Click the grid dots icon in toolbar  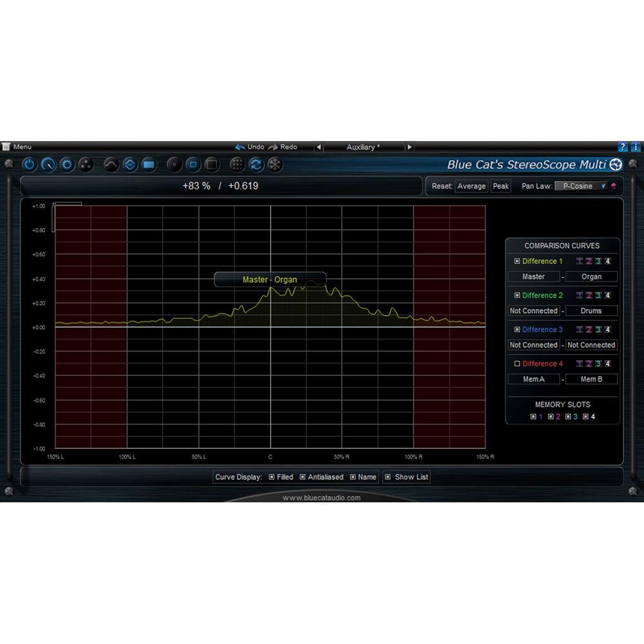pyautogui.click(x=236, y=165)
